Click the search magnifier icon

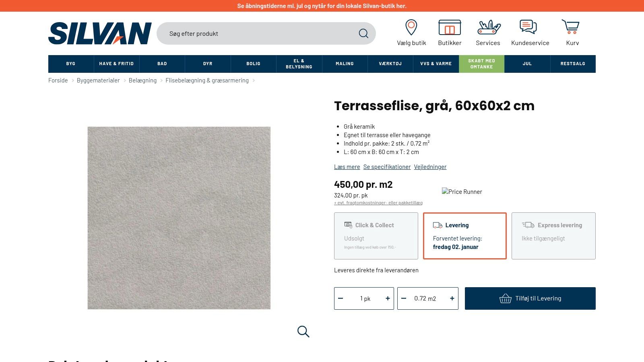363,33
